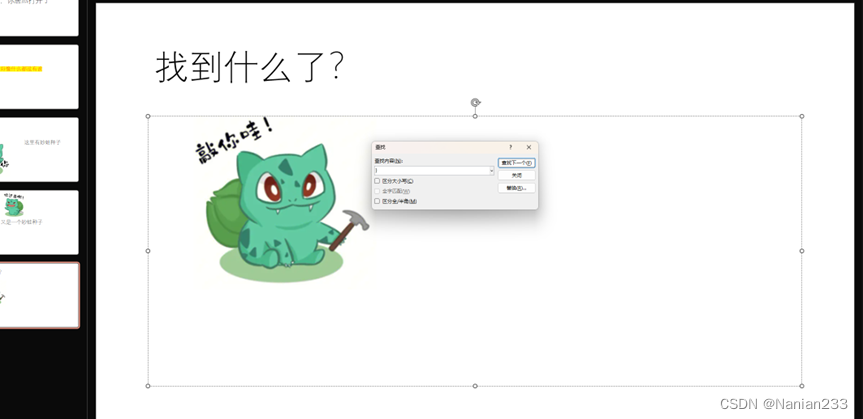Viewport: 863px width, 419px height.
Task: Click the 查找下一个 (Find Next) button
Action: pyautogui.click(x=516, y=163)
